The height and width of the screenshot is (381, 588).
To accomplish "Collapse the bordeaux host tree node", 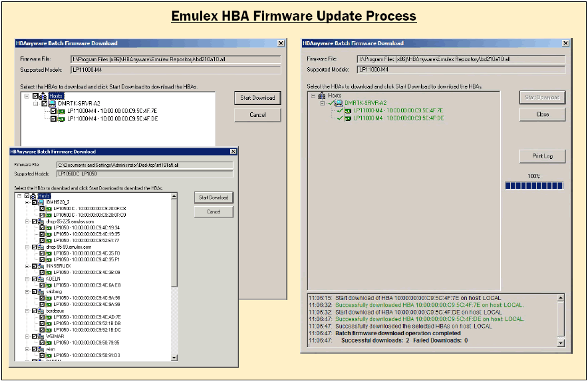I will [x=26, y=311].
